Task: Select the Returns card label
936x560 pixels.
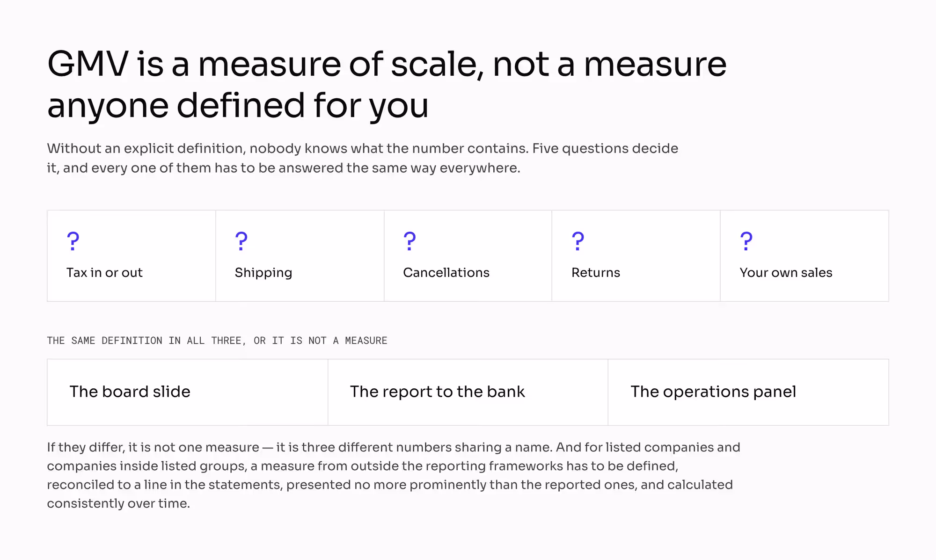Action: point(596,273)
